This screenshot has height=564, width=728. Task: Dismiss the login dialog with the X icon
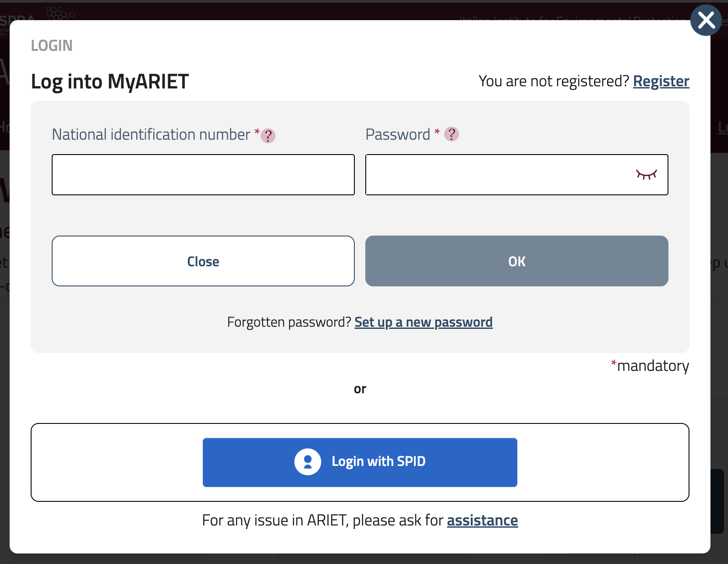pyautogui.click(x=706, y=20)
